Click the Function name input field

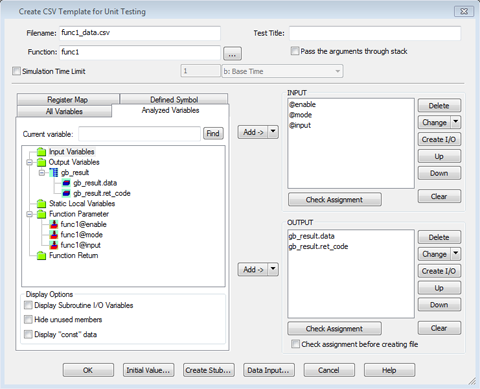(140, 52)
